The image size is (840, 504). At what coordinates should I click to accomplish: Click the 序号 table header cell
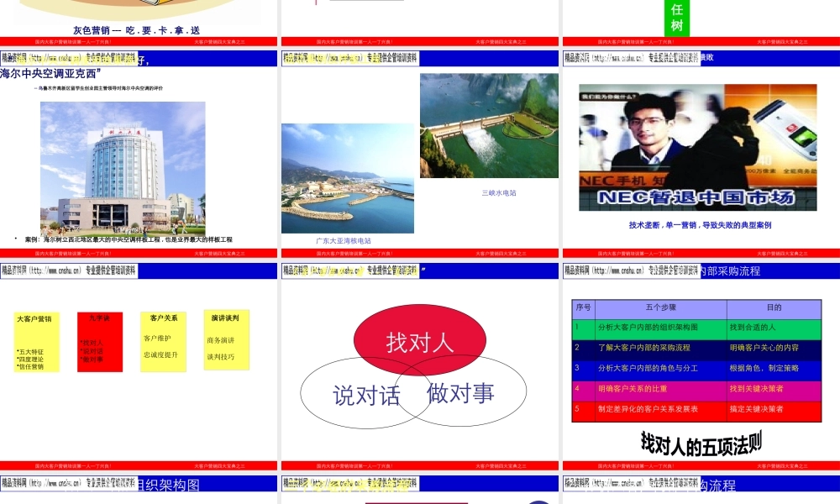tap(584, 308)
